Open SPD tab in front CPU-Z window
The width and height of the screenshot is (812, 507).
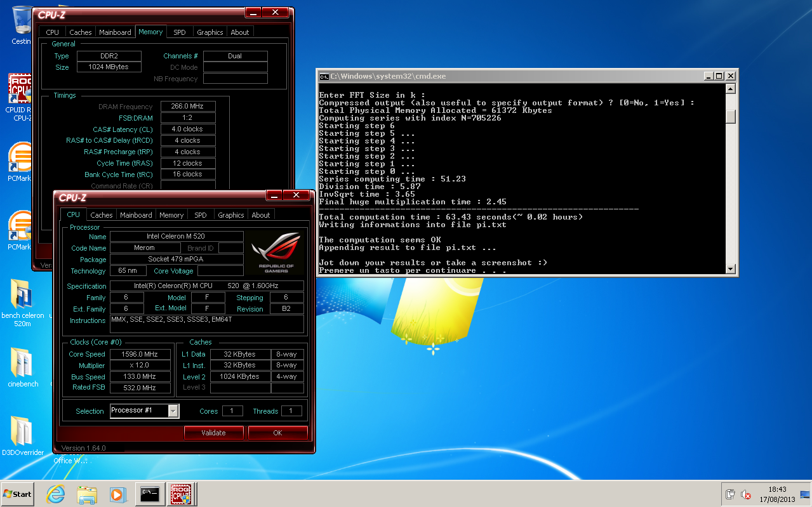tap(201, 215)
